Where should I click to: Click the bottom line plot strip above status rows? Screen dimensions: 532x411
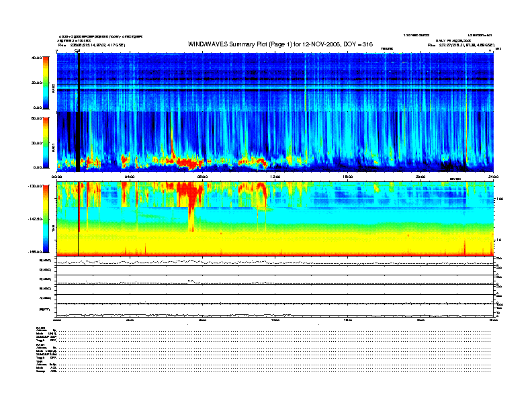tap(275, 310)
